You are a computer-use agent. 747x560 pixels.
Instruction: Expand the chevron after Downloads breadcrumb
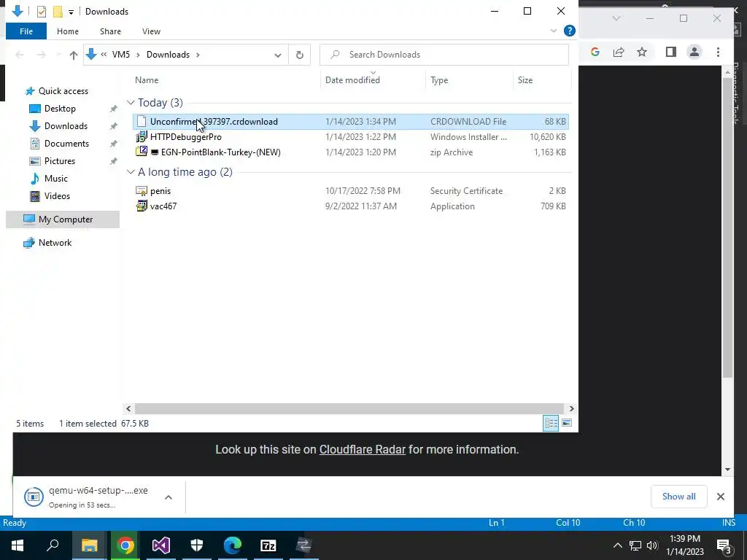point(198,55)
